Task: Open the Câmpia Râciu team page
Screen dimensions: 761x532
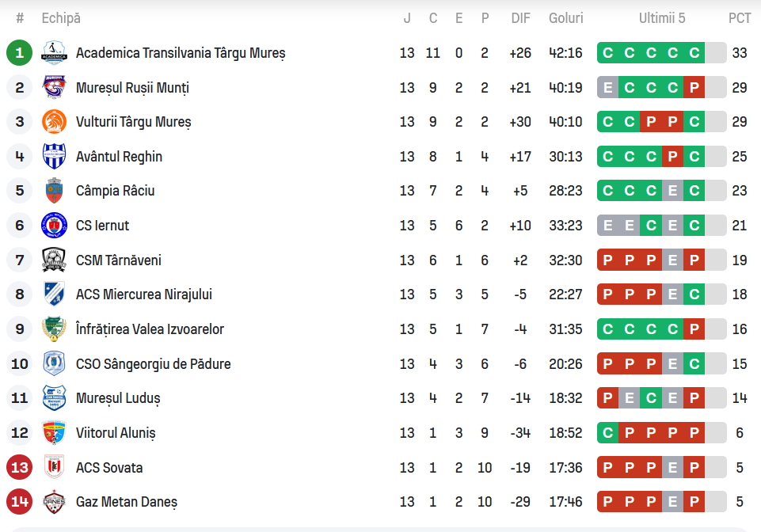Action: [x=116, y=191]
